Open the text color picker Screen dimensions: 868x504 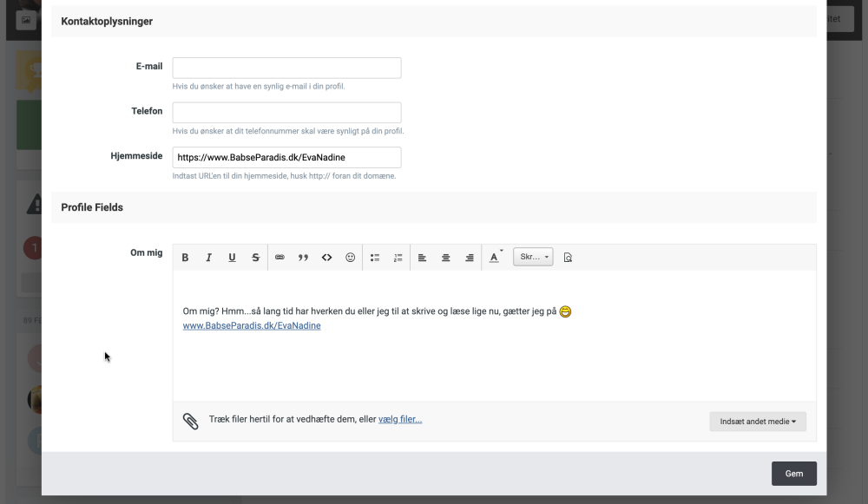(496, 258)
